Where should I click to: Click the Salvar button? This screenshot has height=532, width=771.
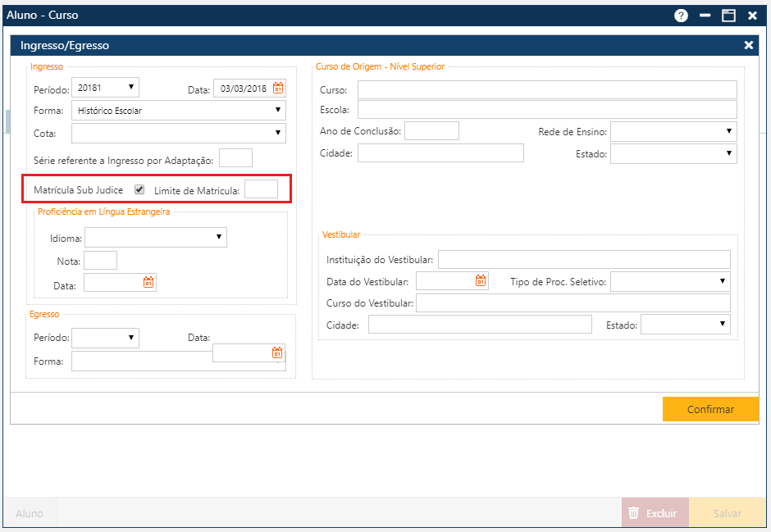tap(727, 514)
